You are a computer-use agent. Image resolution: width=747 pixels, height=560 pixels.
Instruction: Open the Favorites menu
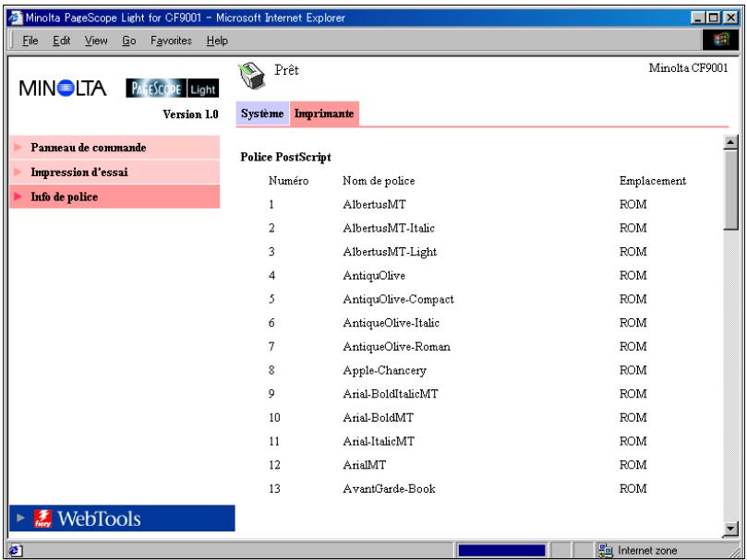tap(171, 41)
